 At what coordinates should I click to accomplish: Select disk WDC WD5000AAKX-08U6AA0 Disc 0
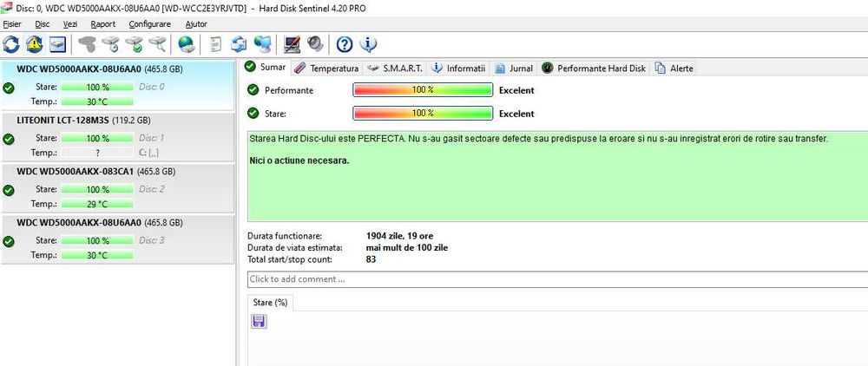tap(118, 86)
